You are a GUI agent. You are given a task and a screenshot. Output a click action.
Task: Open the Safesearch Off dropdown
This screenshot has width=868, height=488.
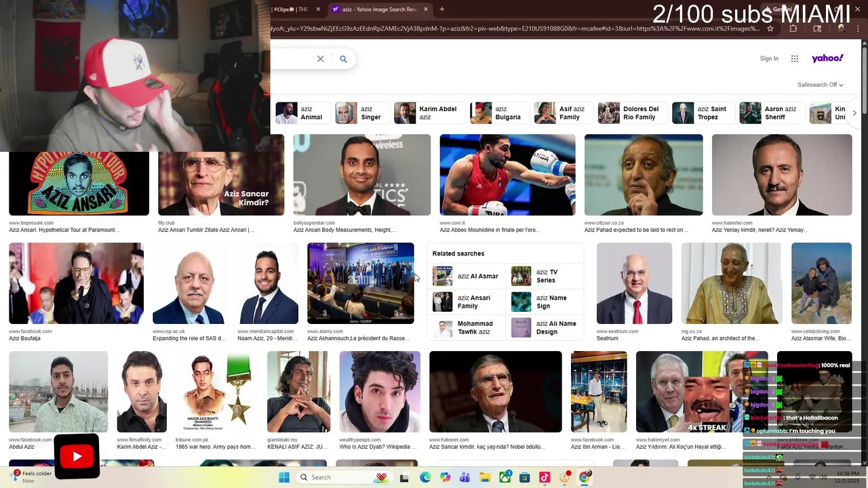[x=820, y=85]
